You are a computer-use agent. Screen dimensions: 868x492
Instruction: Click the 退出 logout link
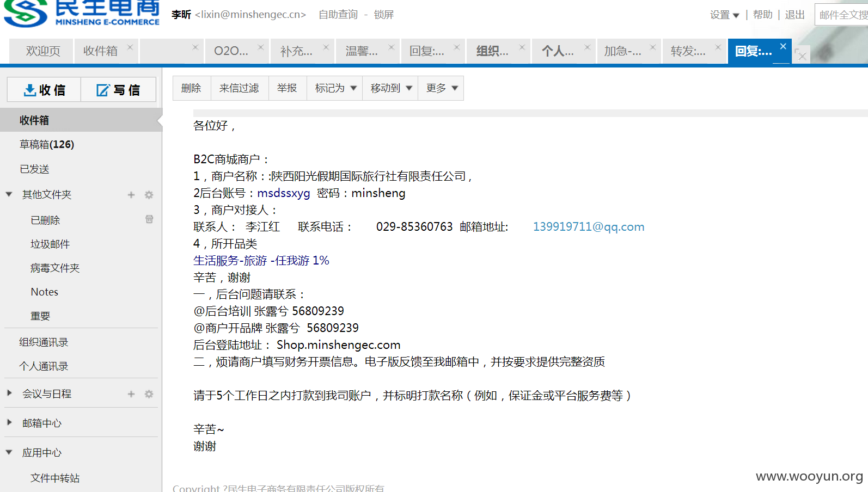point(794,15)
